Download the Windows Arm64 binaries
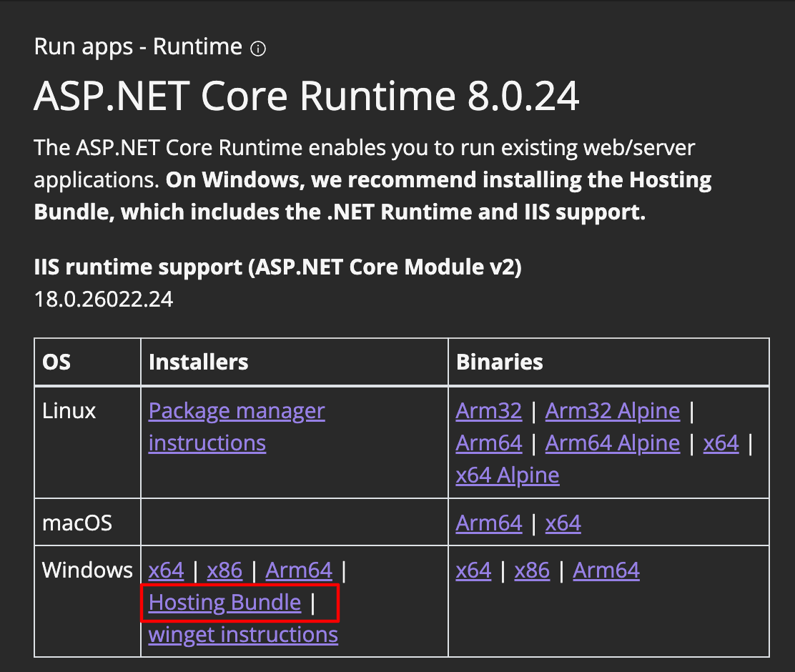This screenshot has width=795, height=672. (x=606, y=570)
